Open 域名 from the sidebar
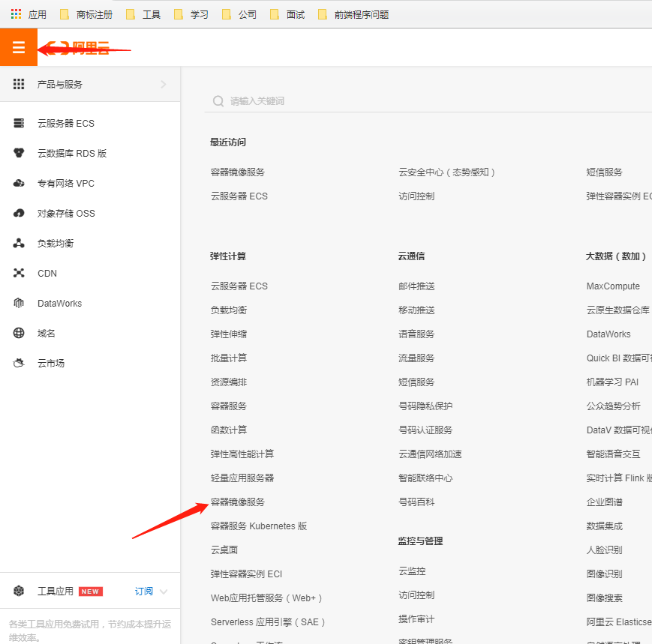Screen dimensions: 652x644 [x=47, y=333]
